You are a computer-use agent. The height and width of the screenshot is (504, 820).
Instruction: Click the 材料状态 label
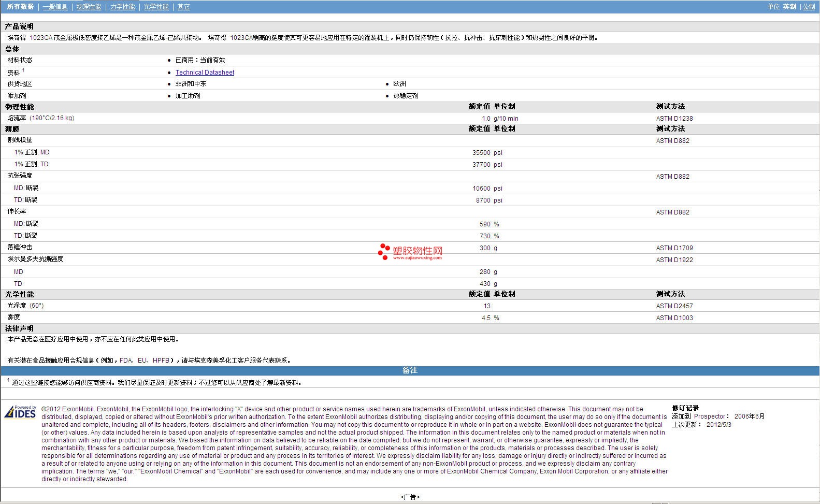tap(20, 60)
